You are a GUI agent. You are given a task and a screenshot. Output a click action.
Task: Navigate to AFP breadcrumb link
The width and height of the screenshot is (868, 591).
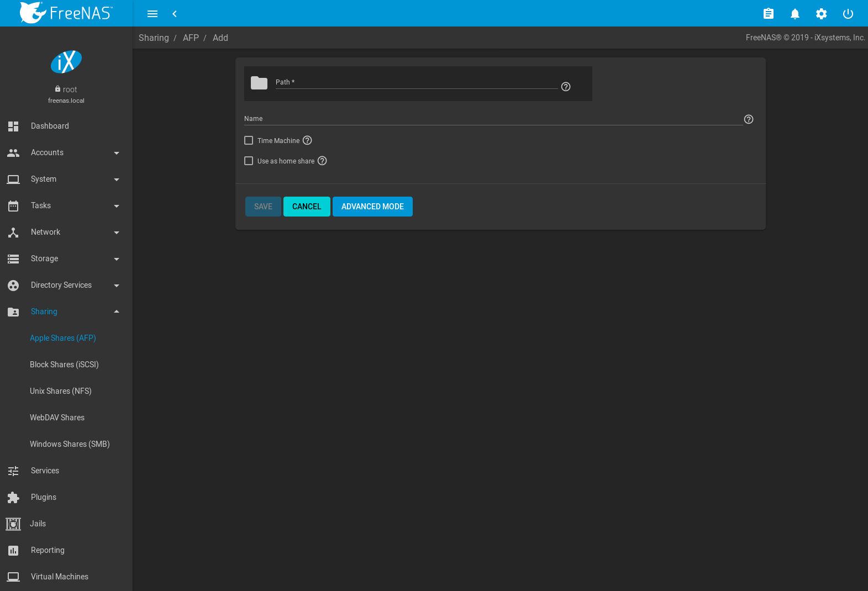(x=191, y=38)
